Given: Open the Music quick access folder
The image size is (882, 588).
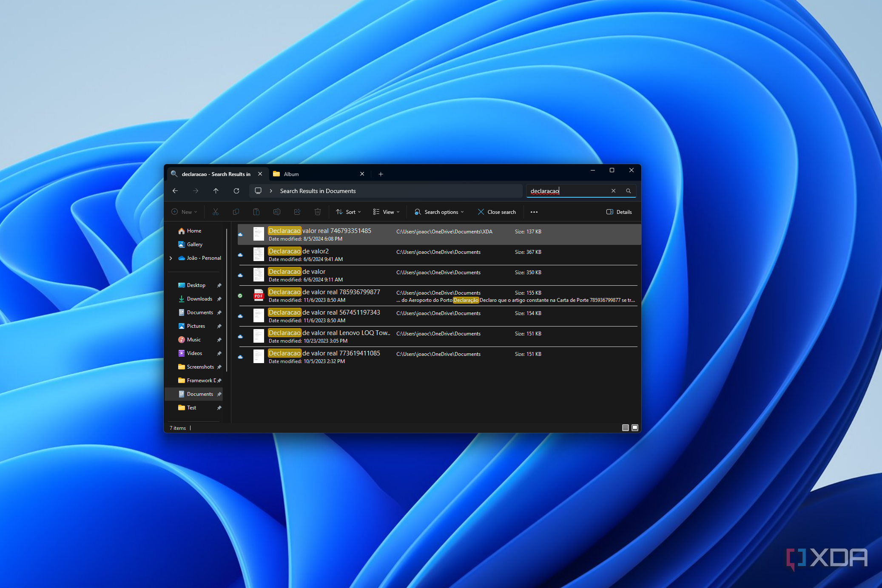Looking at the screenshot, I should point(193,340).
